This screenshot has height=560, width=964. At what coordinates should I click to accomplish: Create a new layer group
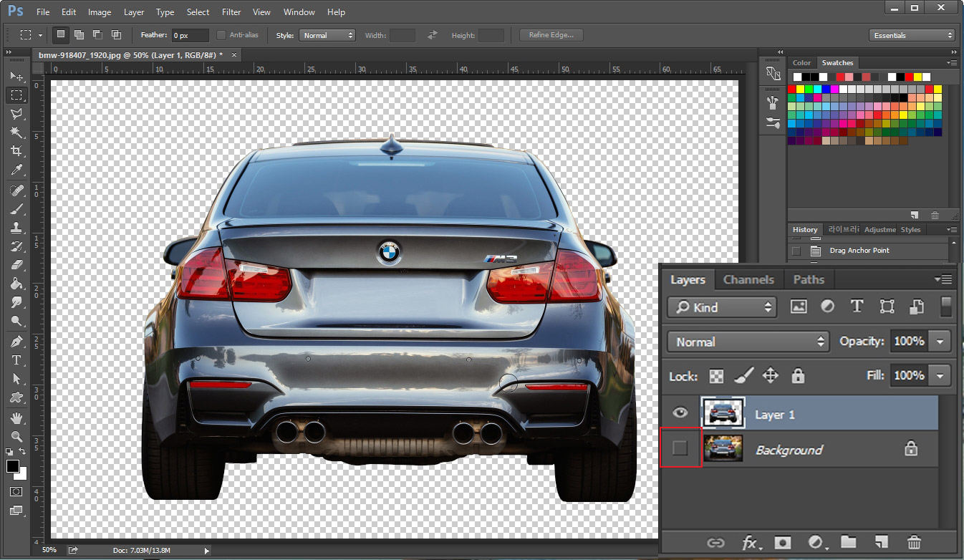848,542
